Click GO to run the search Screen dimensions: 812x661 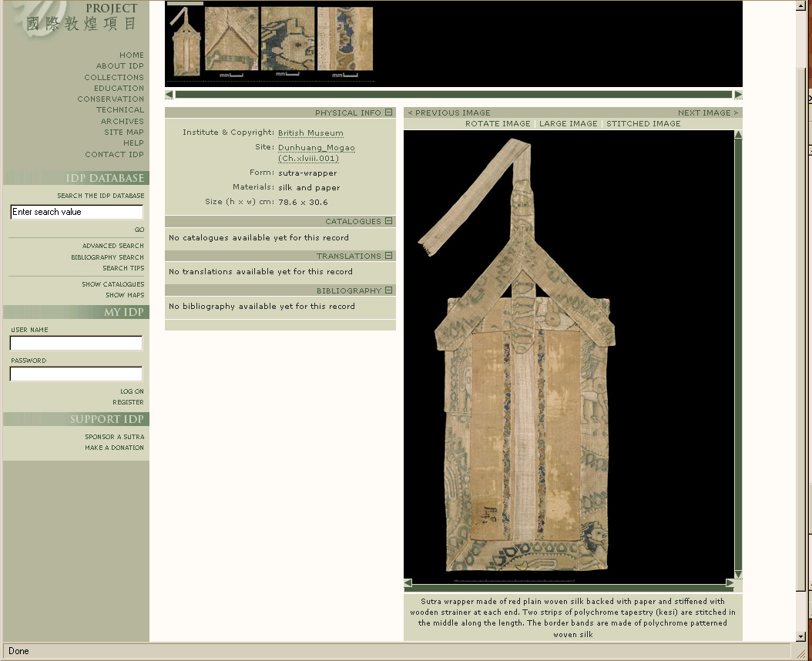click(139, 230)
